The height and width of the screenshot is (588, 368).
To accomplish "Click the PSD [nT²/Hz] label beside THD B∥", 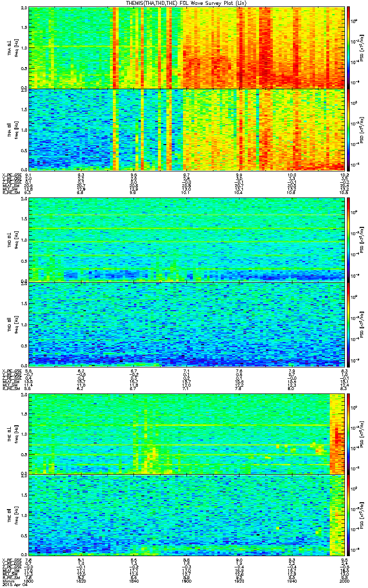I will (362, 324).
